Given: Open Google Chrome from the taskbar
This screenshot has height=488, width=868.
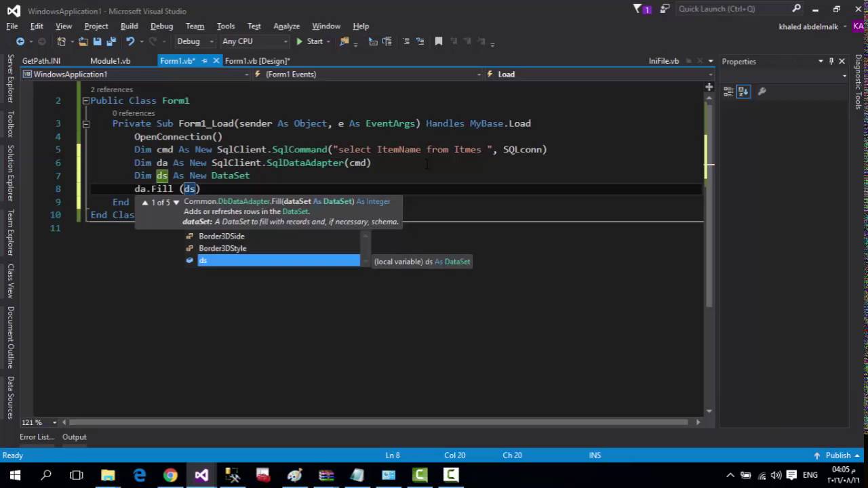Looking at the screenshot, I should point(170,475).
